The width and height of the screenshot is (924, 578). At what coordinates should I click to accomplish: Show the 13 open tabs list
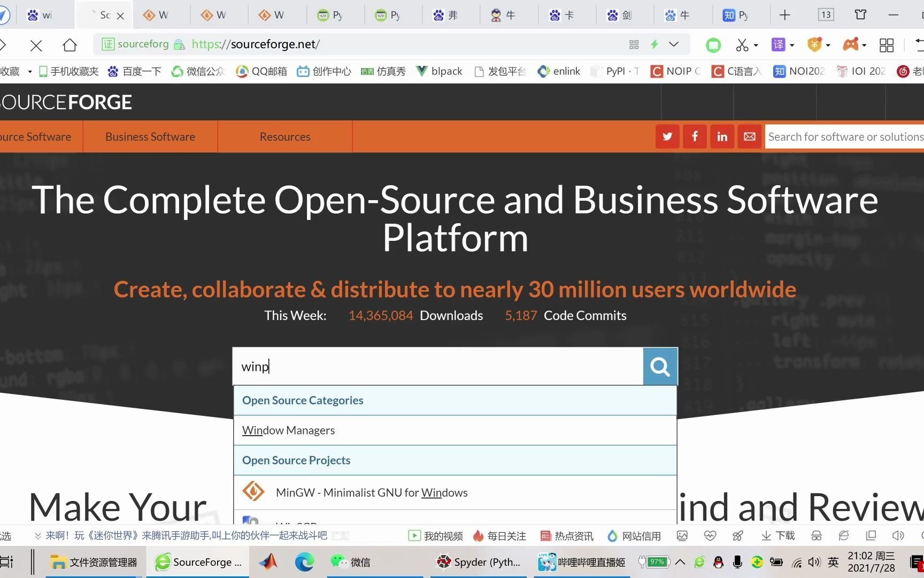(826, 15)
